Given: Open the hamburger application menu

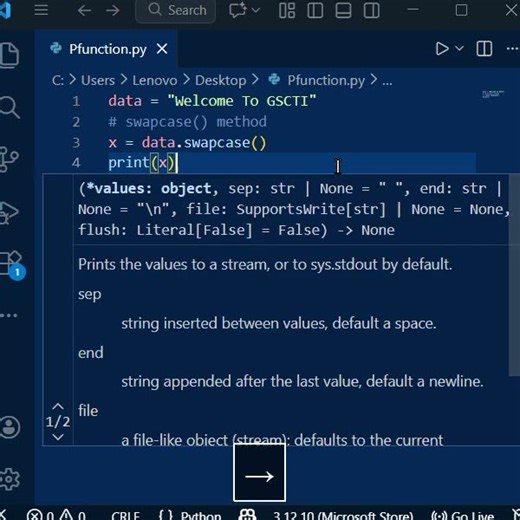Looking at the screenshot, I should 41,10.
